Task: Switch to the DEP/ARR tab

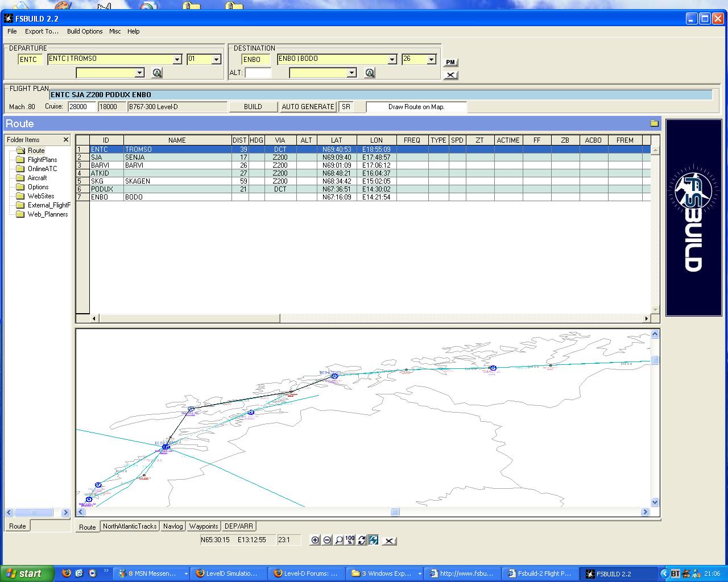Action: click(x=239, y=526)
